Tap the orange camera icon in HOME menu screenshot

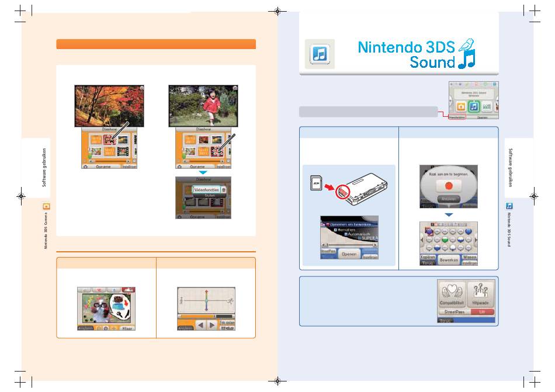(x=461, y=106)
